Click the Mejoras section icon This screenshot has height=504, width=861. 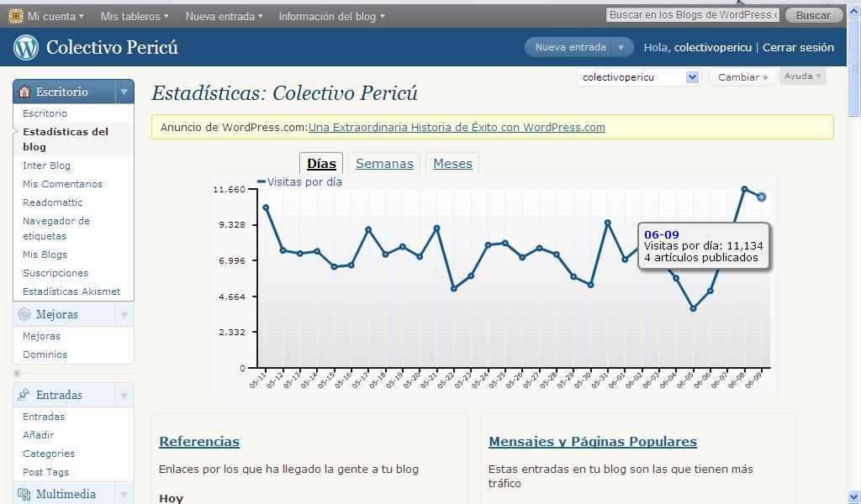pos(24,314)
